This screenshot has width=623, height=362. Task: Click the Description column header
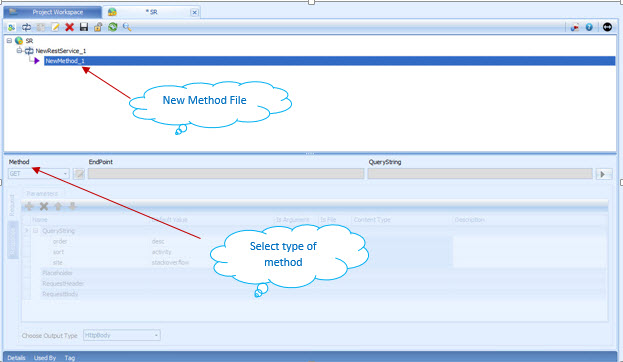click(470, 220)
